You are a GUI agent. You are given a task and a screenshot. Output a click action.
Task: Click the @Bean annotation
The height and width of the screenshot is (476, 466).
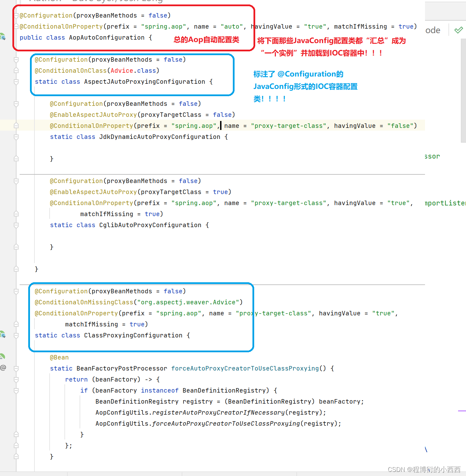59,357
